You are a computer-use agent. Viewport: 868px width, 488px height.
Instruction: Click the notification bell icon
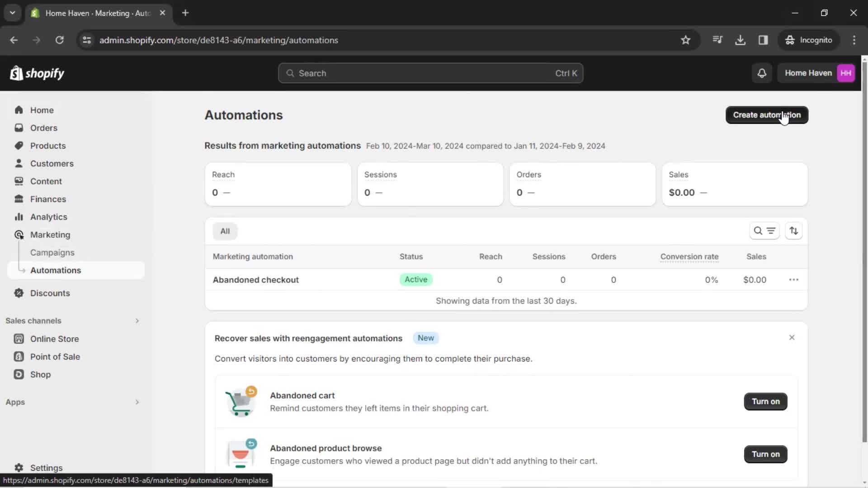(x=763, y=73)
